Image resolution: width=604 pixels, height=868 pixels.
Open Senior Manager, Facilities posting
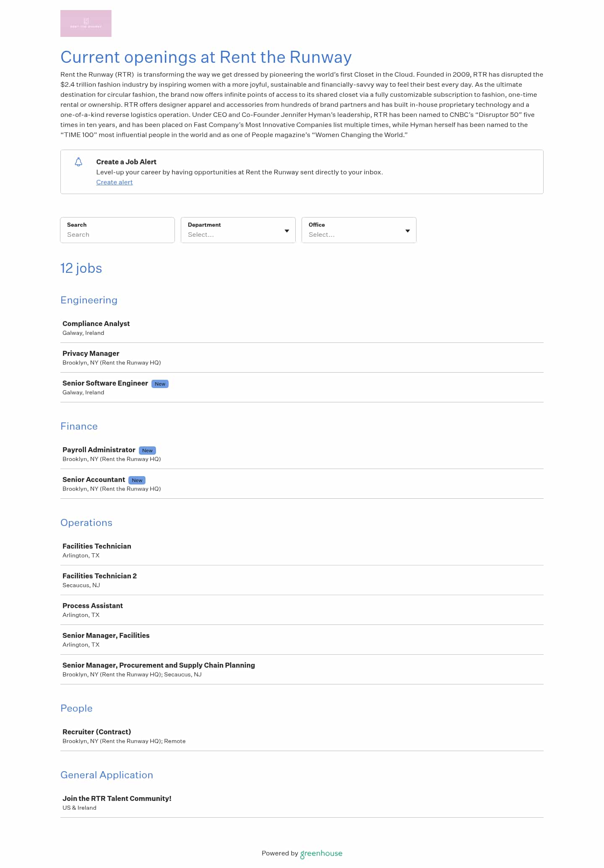coord(106,635)
